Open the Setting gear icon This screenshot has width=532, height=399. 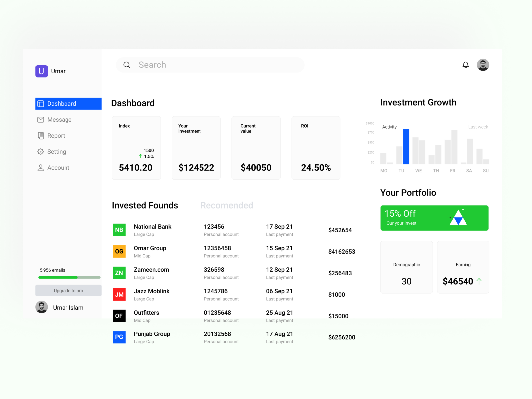point(40,152)
